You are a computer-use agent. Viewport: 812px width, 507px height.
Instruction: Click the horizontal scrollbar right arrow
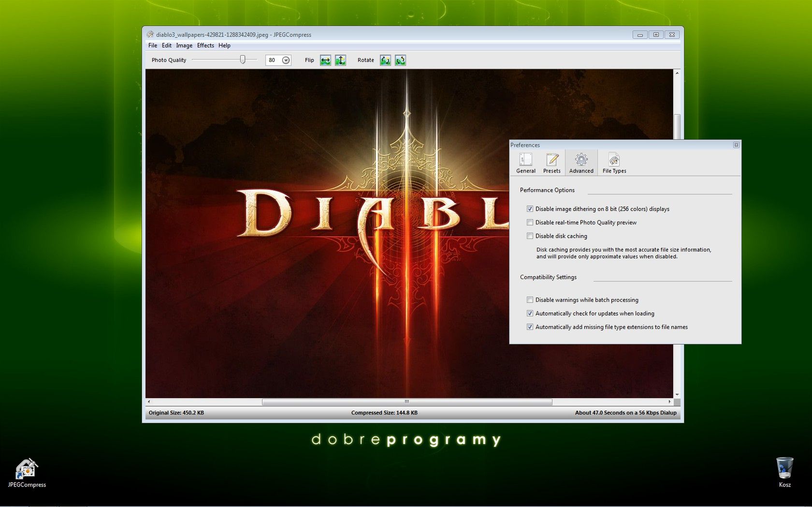click(669, 402)
